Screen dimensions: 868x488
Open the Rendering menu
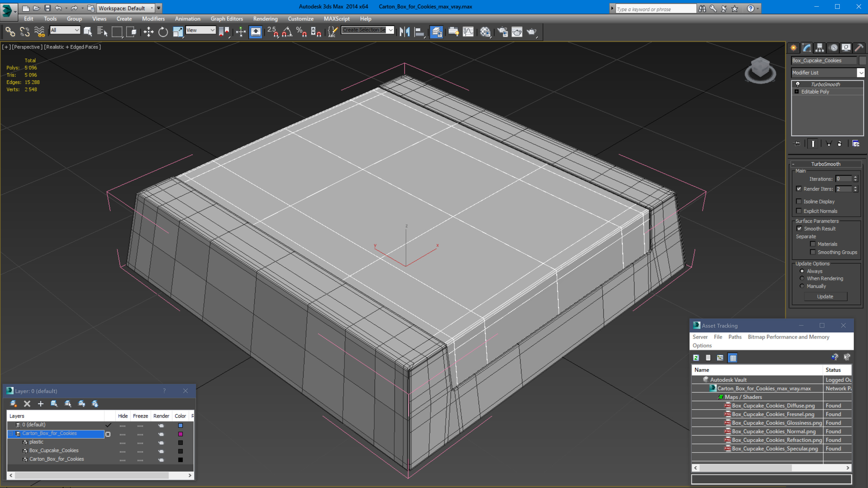(x=265, y=19)
